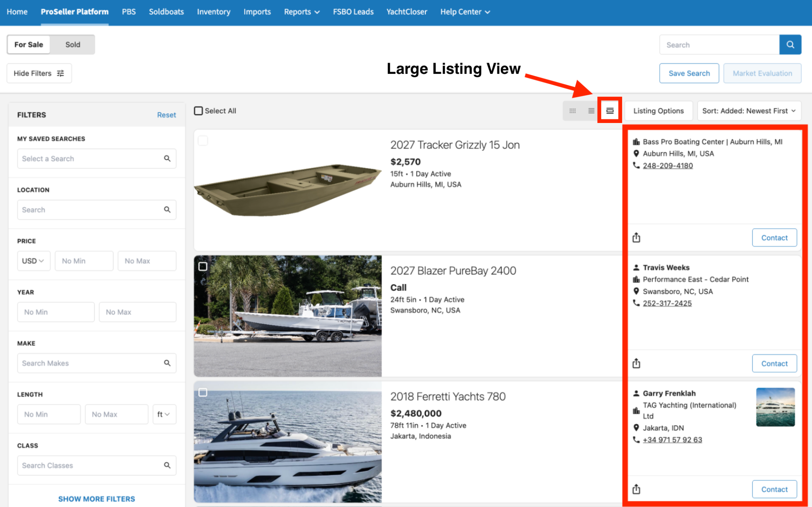
Task: Switch to compact list view icon
Action: click(591, 111)
